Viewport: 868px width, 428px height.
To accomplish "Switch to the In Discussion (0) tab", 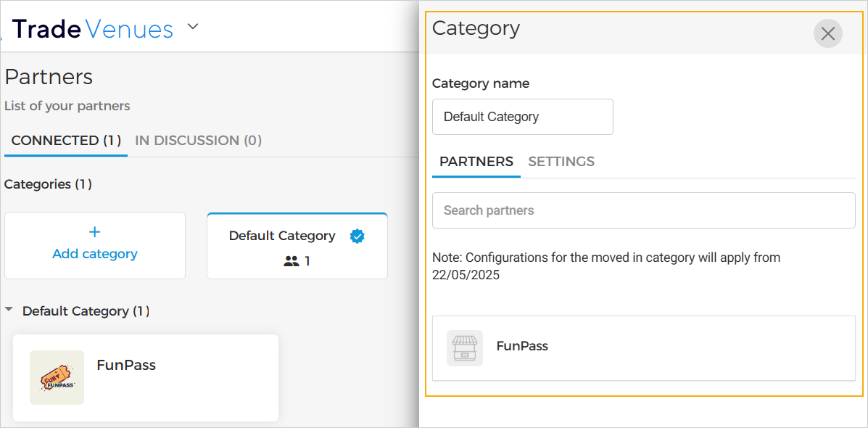I will point(198,140).
